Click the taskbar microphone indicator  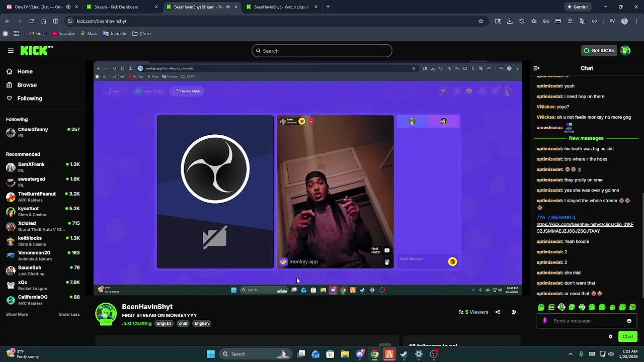(x=581, y=354)
